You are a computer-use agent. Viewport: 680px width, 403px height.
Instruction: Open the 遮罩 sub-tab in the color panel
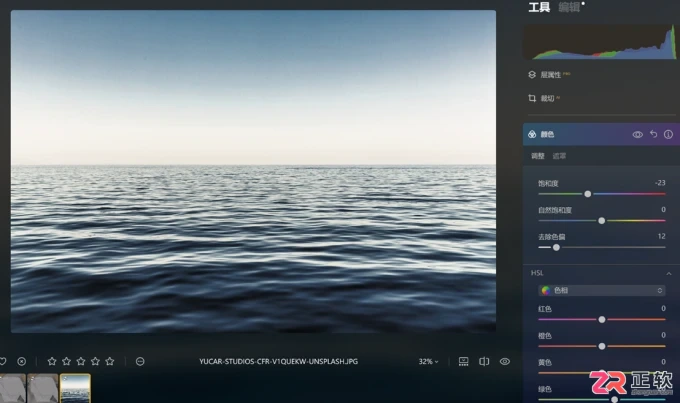pyautogui.click(x=559, y=156)
